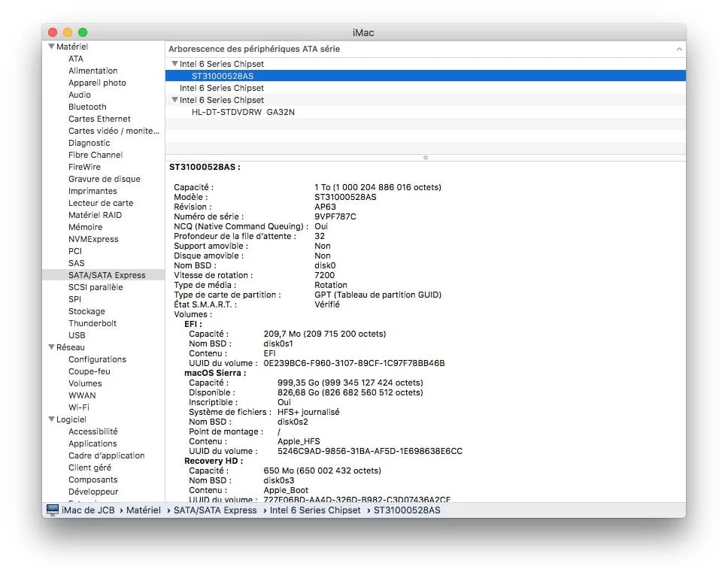Select USB in the sidebar
The image size is (728, 578).
pos(77,335)
